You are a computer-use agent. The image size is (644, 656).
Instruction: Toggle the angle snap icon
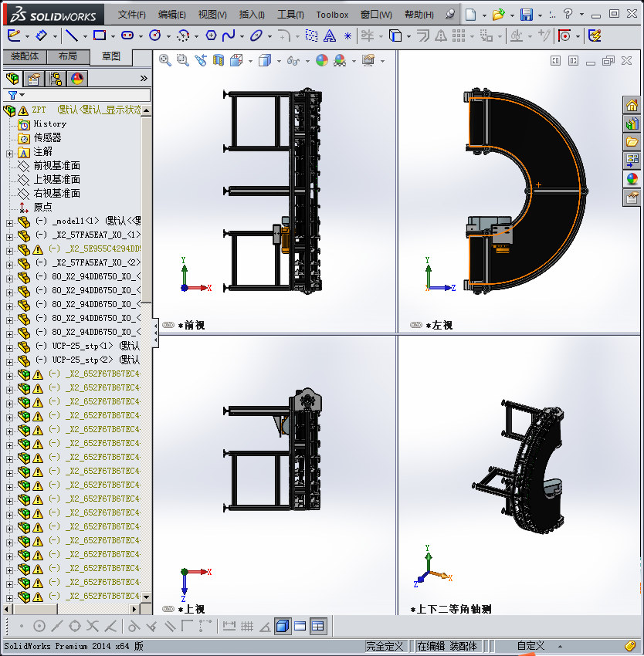[265, 626]
